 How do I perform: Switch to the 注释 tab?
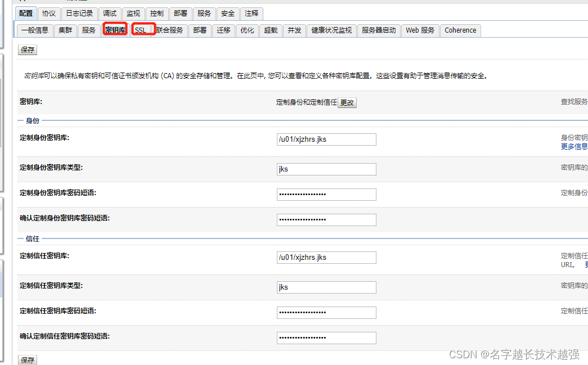(x=251, y=13)
